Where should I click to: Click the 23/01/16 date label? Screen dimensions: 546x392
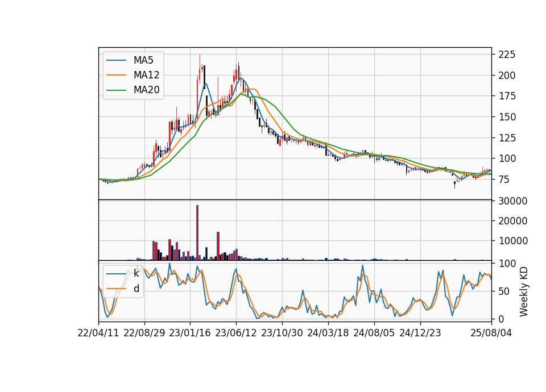pos(190,333)
